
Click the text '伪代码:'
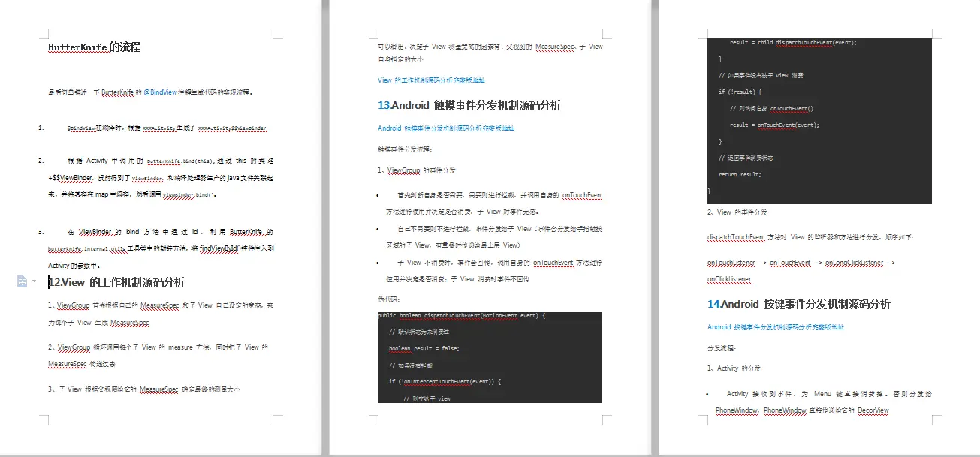point(390,299)
